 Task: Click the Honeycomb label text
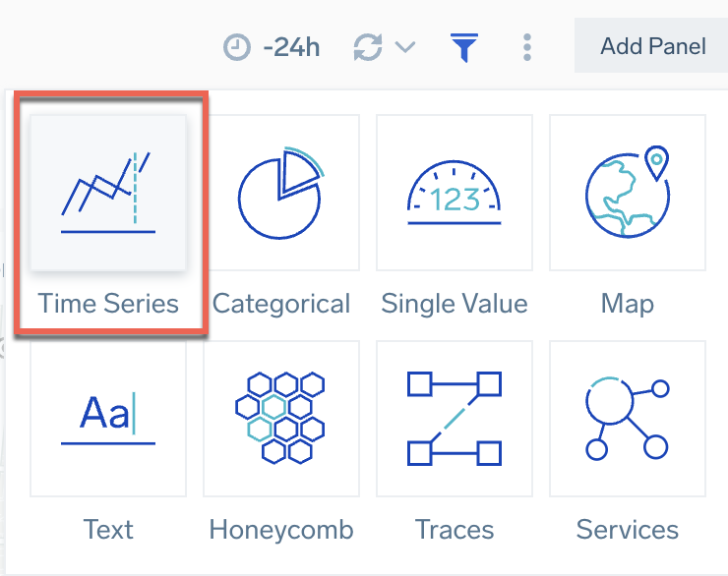point(281,530)
